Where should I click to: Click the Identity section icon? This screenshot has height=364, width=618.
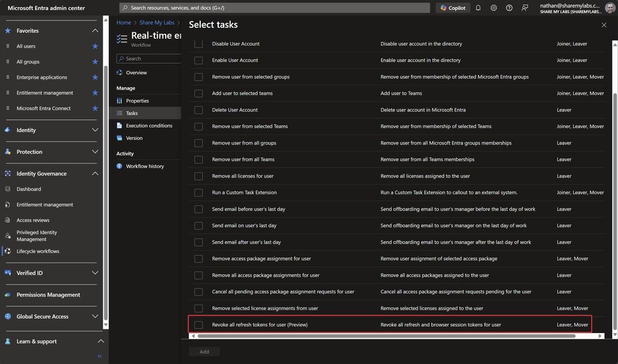pyautogui.click(x=7, y=130)
